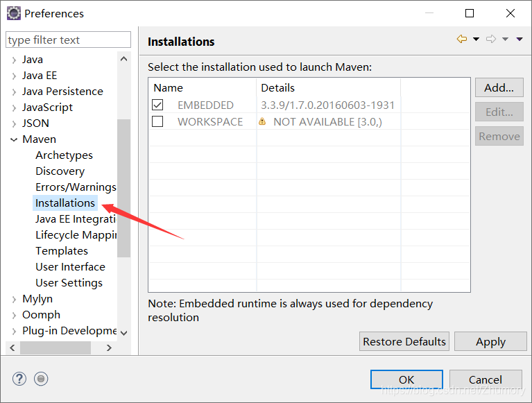Open the back history dropdown arrow

point(476,40)
